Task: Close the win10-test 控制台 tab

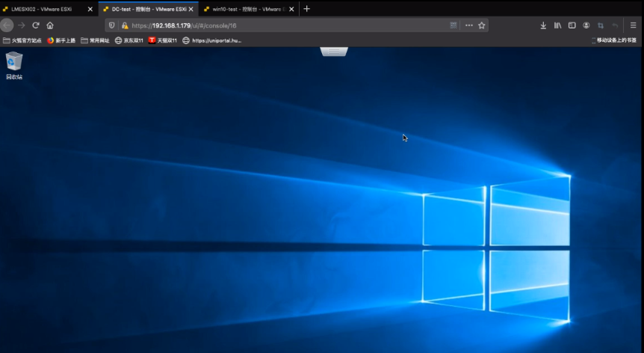Action: pyautogui.click(x=291, y=9)
